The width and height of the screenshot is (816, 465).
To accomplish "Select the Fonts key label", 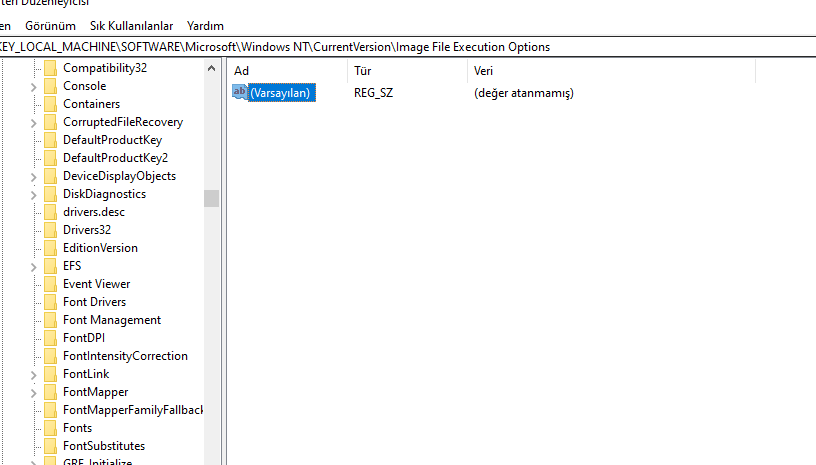I will [x=77, y=428].
